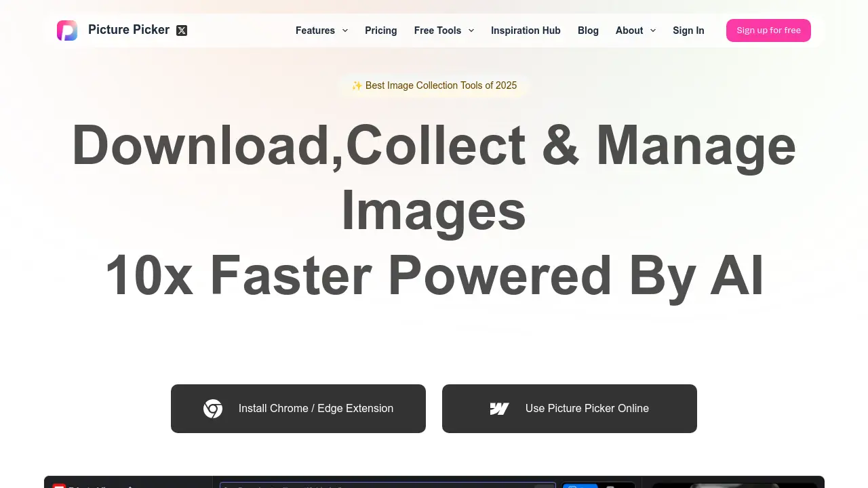Open the Blog link
This screenshot has height=488, width=868.
[588, 30]
